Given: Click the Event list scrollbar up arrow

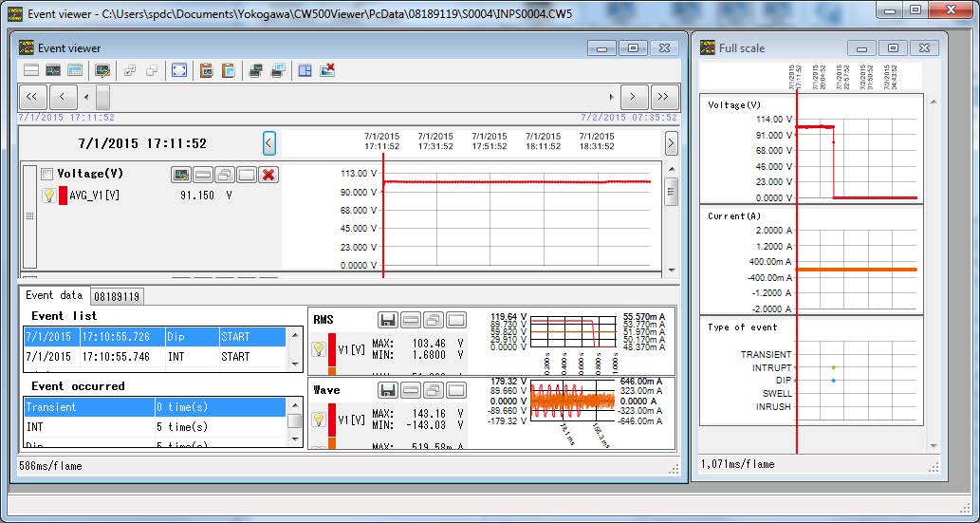Looking at the screenshot, I should pos(294,335).
